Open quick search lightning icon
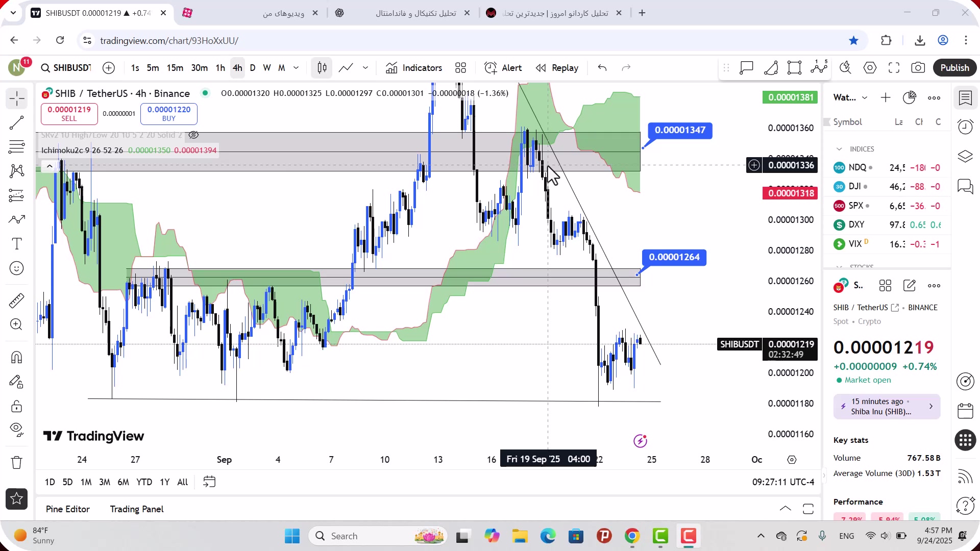This screenshot has width=980, height=551. click(x=846, y=68)
